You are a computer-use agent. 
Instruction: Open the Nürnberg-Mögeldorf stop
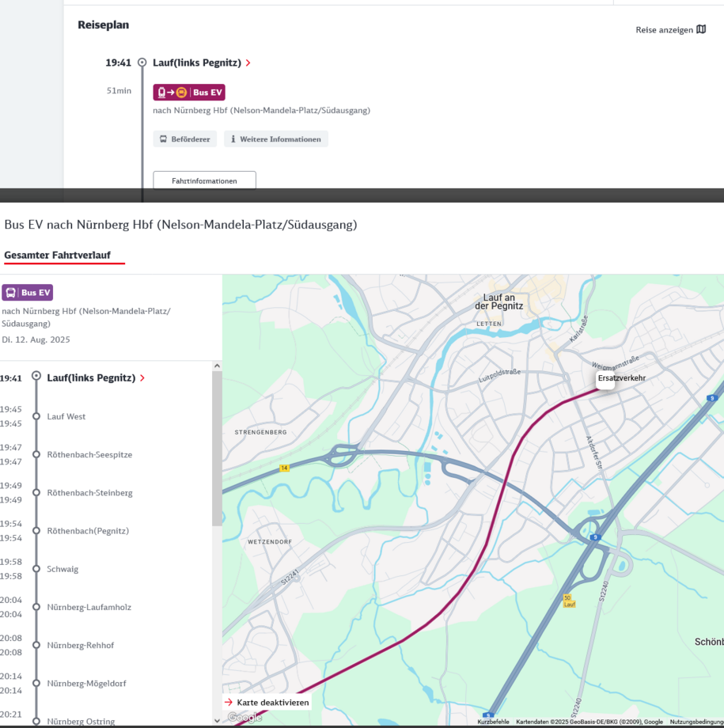pyautogui.click(x=86, y=683)
